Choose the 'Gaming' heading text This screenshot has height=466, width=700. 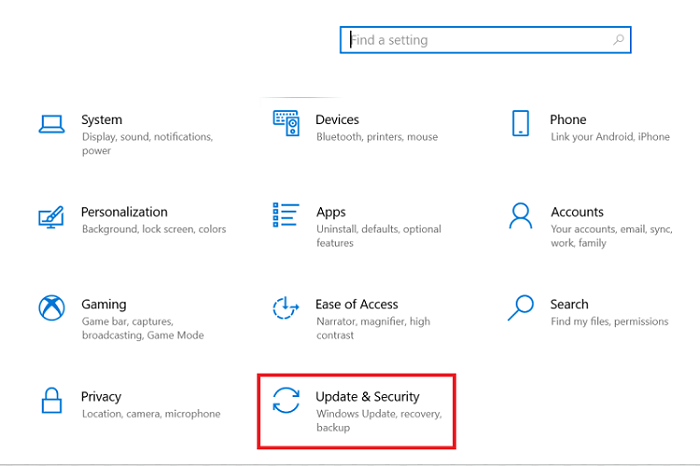pyautogui.click(x=104, y=304)
